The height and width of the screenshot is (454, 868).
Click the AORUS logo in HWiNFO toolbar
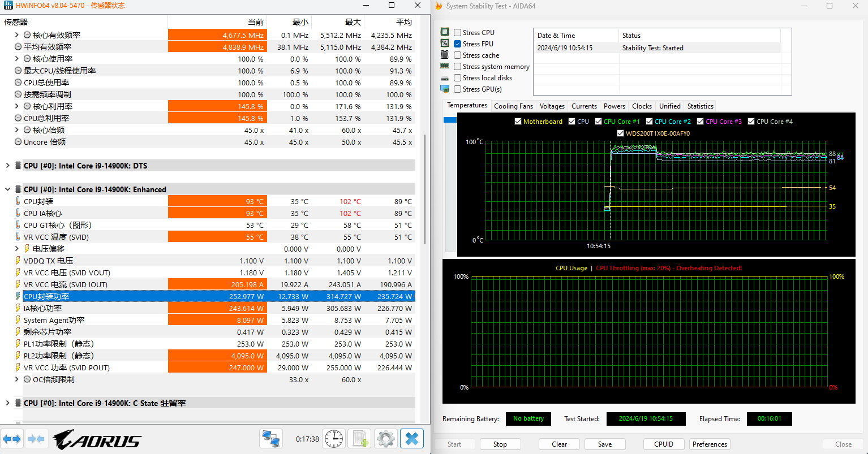coord(97,440)
